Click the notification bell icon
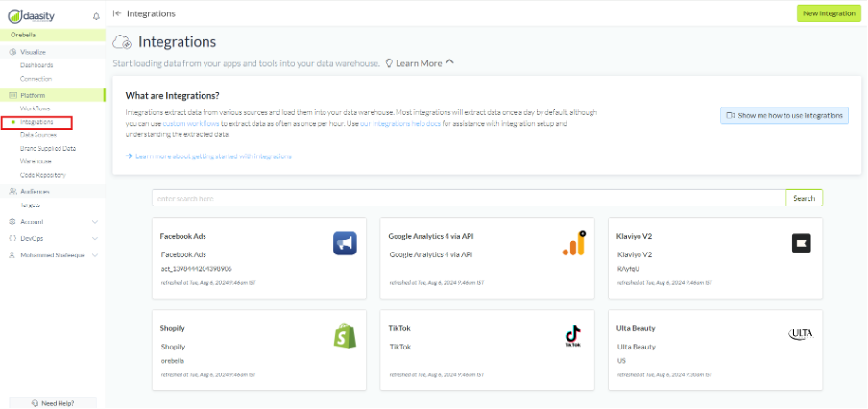The width and height of the screenshot is (868, 409). coord(95,16)
